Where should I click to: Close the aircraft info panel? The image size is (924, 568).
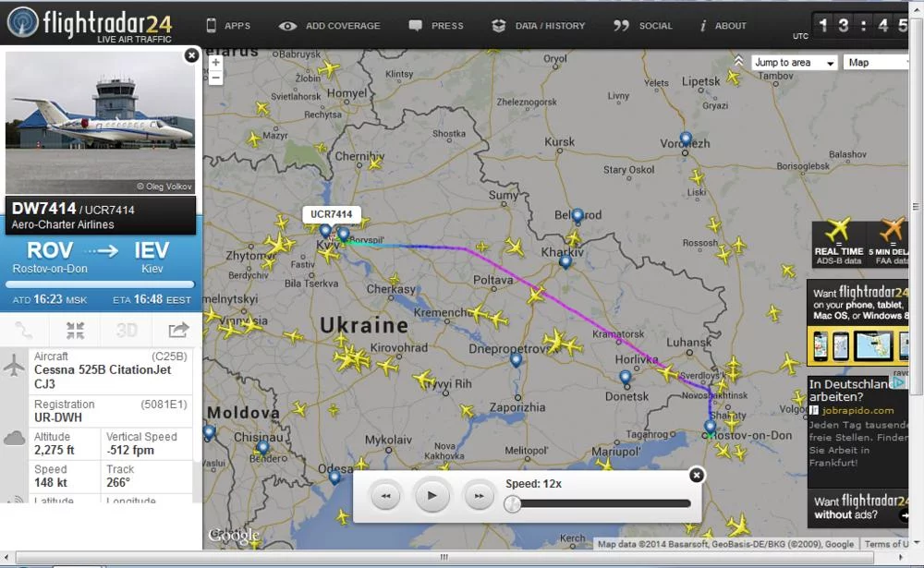[x=191, y=55]
